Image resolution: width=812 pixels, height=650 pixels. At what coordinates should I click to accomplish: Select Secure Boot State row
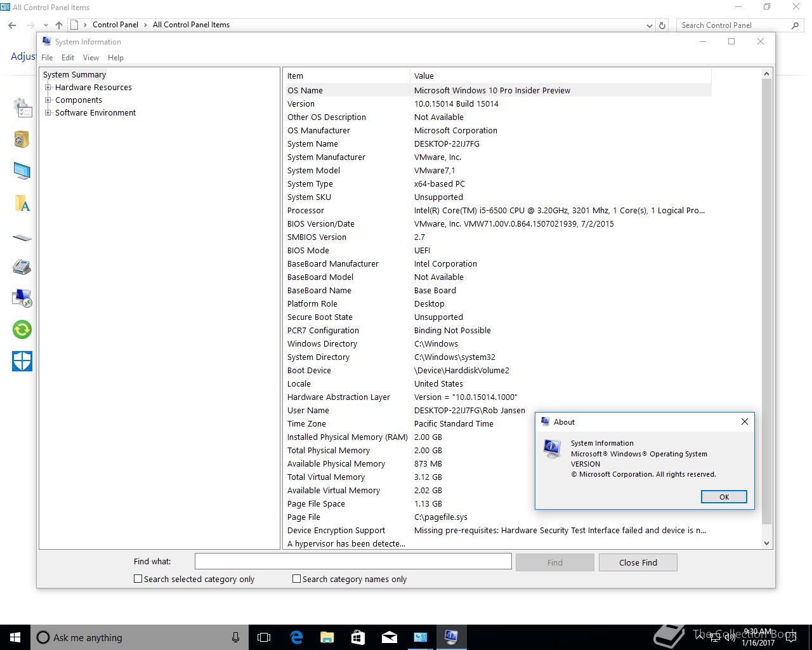pos(497,317)
